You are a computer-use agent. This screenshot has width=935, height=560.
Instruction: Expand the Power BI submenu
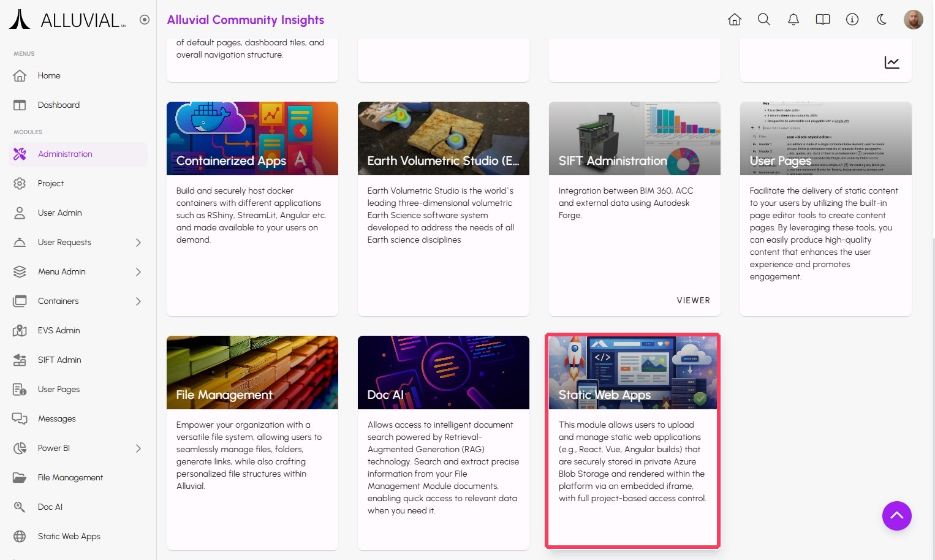click(138, 448)
